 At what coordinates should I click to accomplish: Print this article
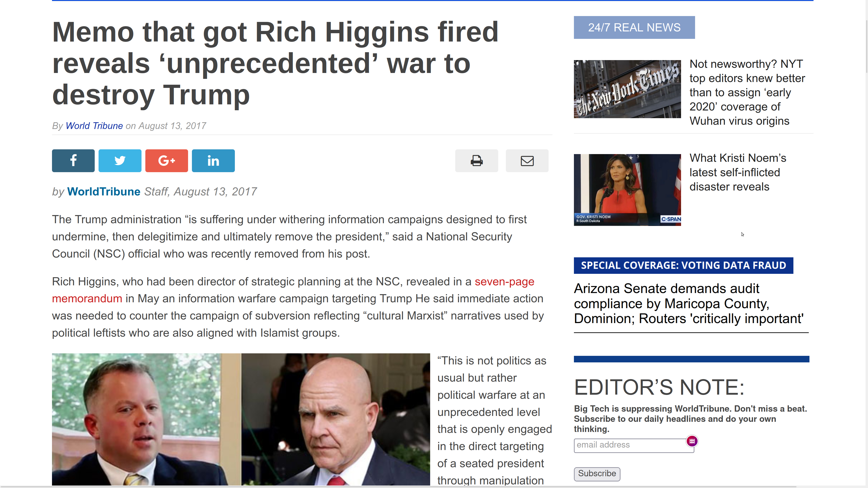pos(476,161)
